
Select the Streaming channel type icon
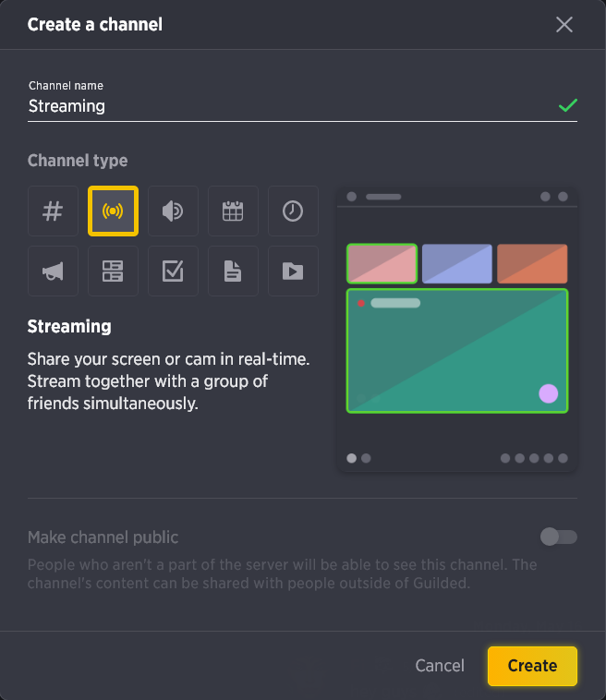tap(113, 211)
